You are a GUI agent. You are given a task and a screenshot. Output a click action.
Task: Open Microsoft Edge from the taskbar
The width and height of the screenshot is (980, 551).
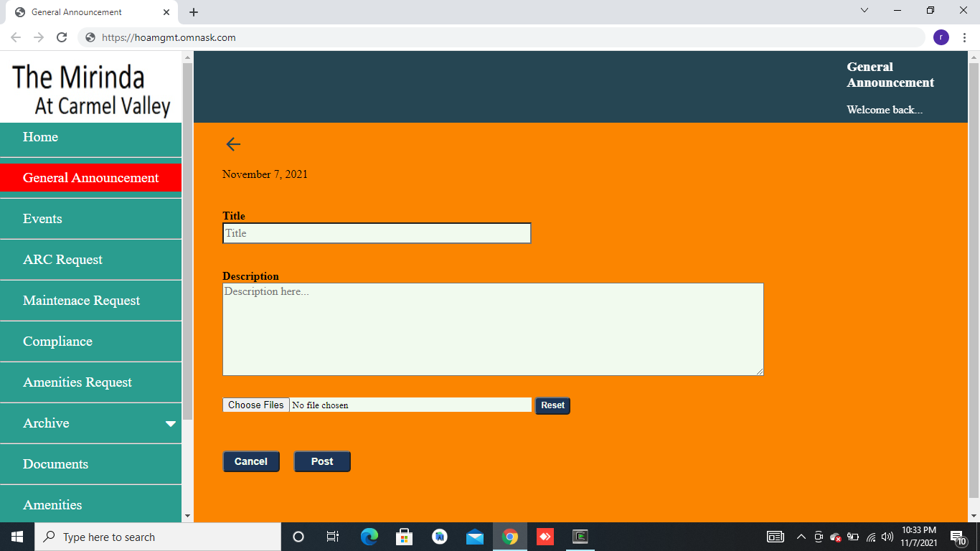(369, 537)
